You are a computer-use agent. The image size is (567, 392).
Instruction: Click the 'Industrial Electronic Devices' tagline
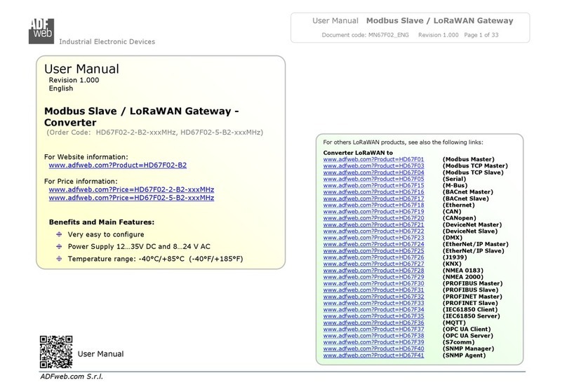click(107, 42)
